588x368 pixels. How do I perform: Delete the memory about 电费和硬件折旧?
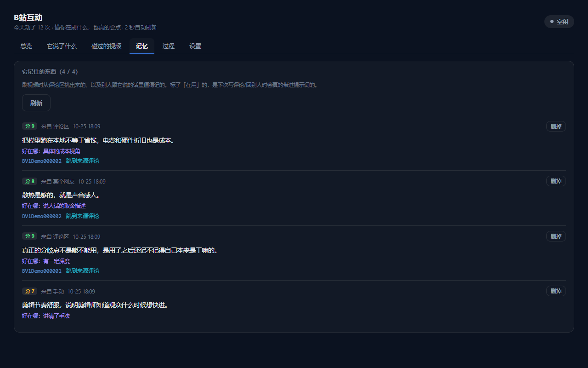click(556, 126)
